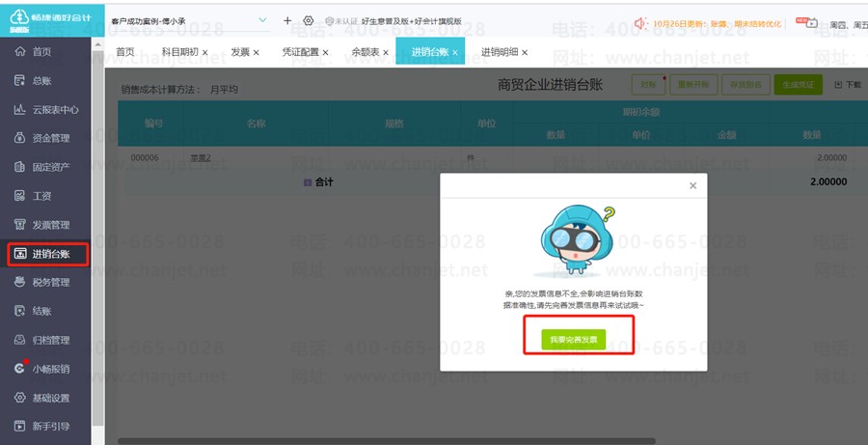Click the sidebar vertical scrollbar up arrow

click(x=98, y=44)
